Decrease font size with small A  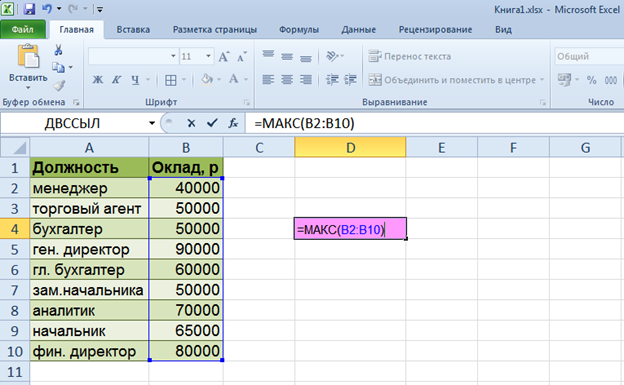point(242,57)
